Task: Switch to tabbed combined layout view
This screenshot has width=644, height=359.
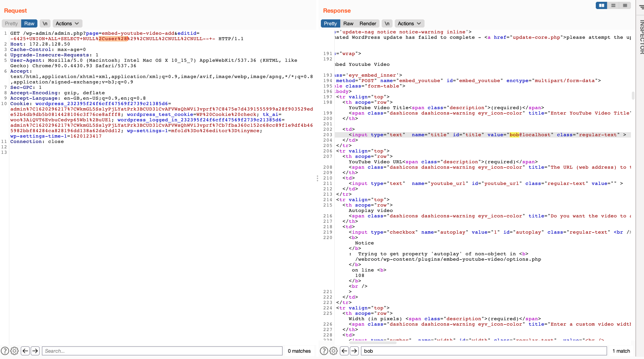Action: tap(625, 5)
